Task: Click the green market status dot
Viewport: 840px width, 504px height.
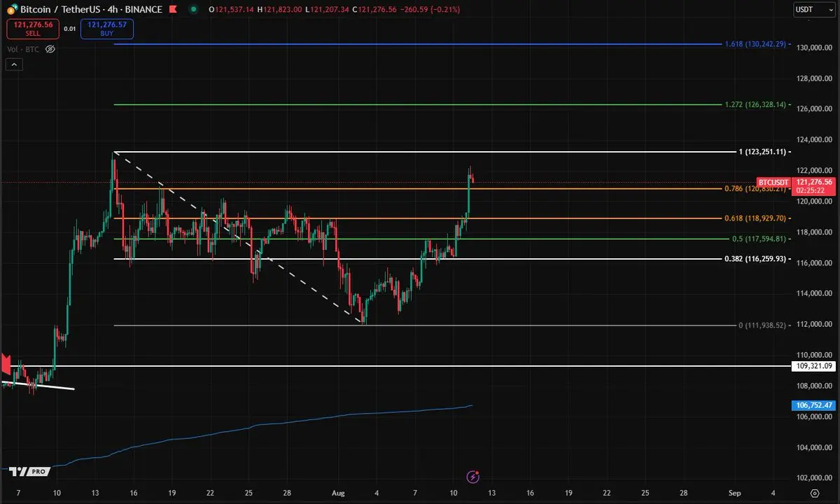Action: (193, 10)
